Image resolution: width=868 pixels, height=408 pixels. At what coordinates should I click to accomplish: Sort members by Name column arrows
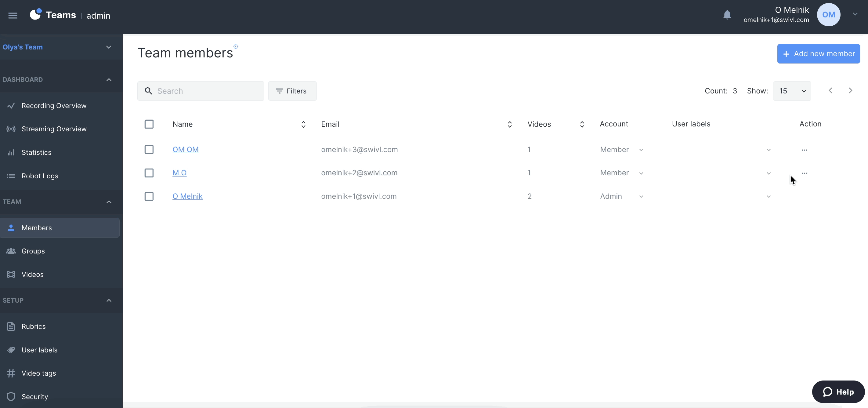[x=303, y=124]
